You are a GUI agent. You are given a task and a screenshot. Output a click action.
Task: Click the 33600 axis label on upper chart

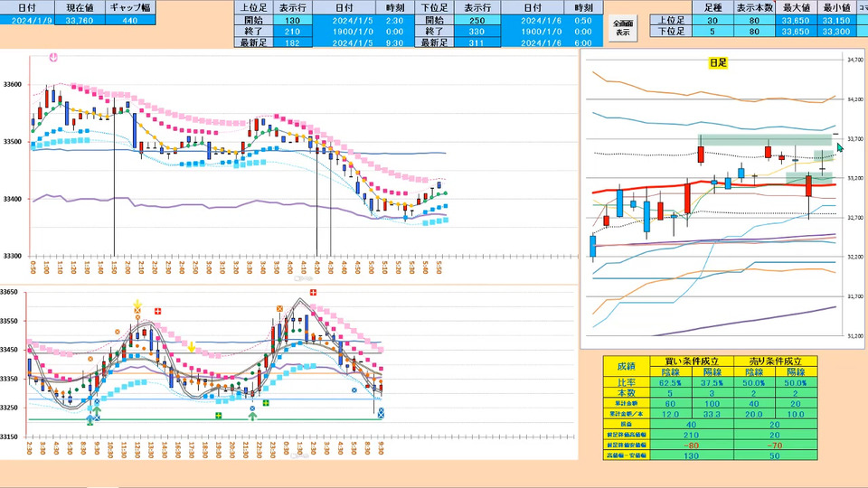[x=13, y=85]
